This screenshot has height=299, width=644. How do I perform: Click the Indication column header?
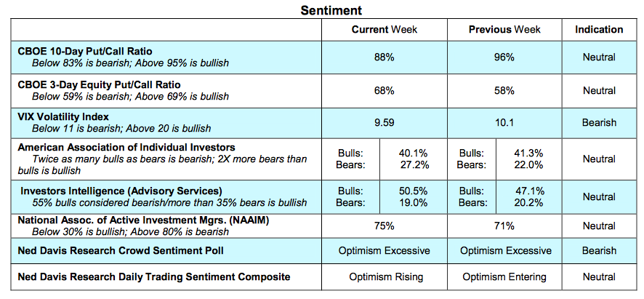[599, 30]
